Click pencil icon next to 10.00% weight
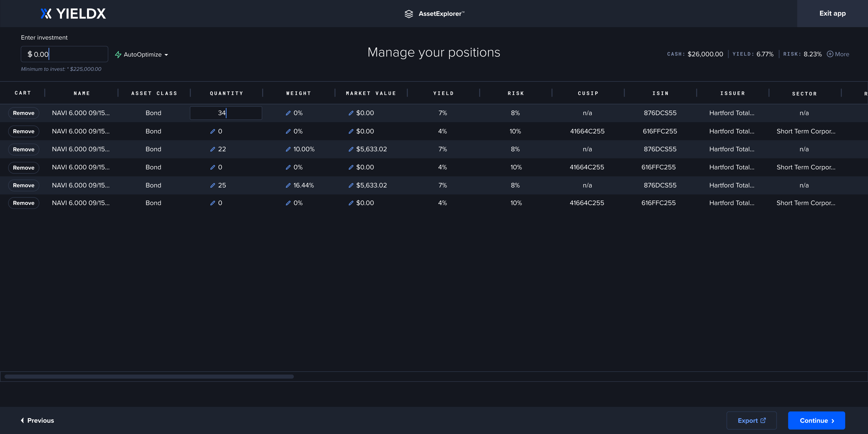 point(288,149)
